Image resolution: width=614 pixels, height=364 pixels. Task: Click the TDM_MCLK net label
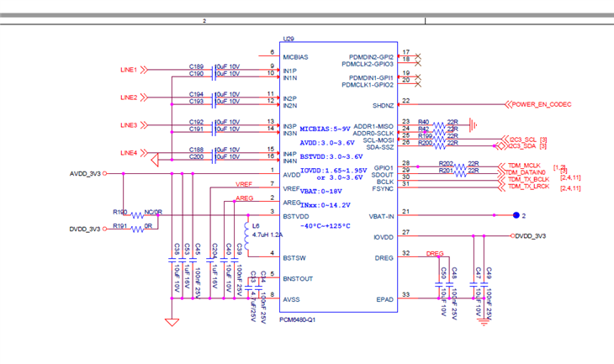click(x=524, y=166)
